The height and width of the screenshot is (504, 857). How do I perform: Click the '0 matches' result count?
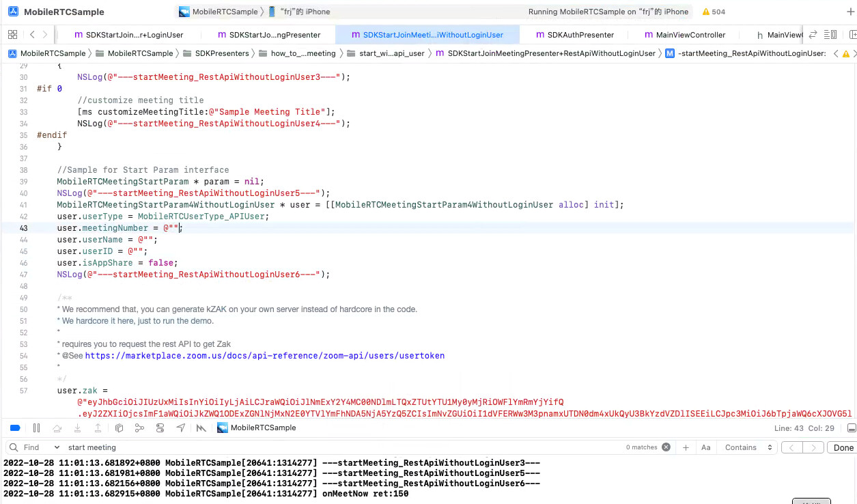[641, 447]
